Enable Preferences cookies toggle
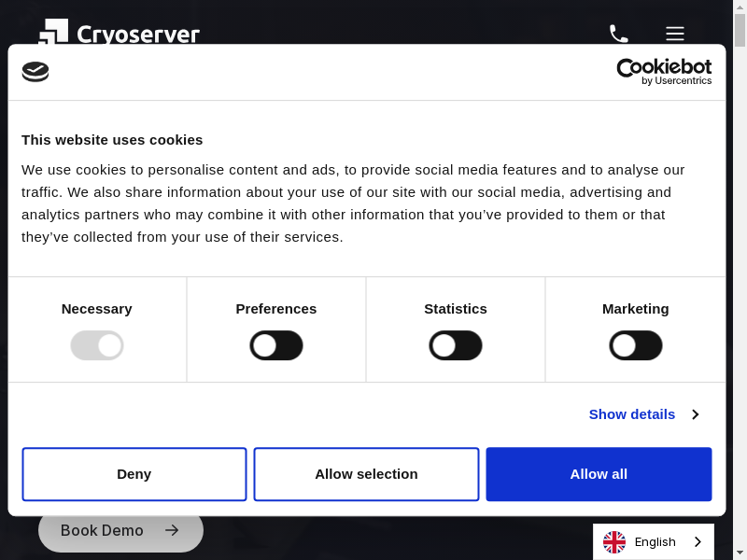 coord(276,345)
